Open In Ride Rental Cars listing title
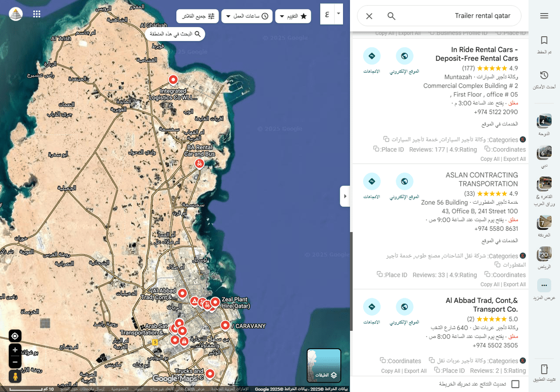This screenshot has height=392, width=560. click(x=476, y=54)
